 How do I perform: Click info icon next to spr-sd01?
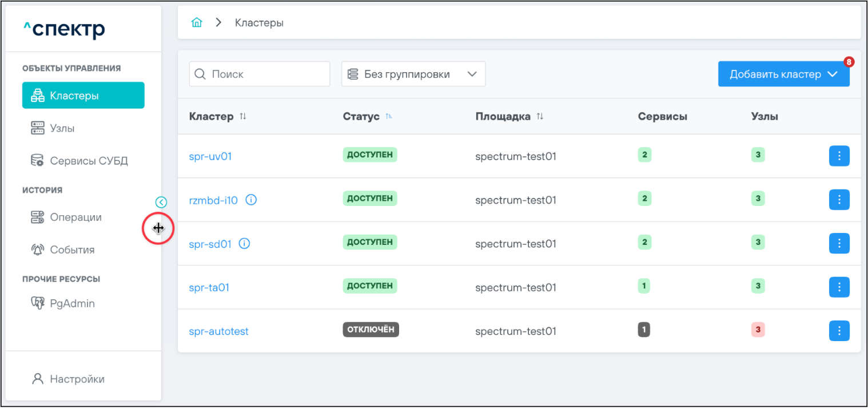[245, 244]
